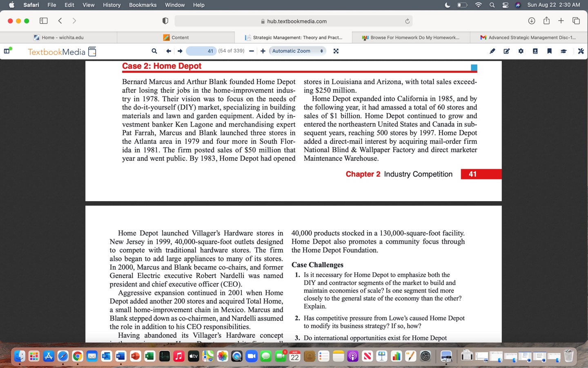The width and height of the screenshot is (588, 368).
Task: Open Spotlight search in menu bar
Action: pos(492,5)
